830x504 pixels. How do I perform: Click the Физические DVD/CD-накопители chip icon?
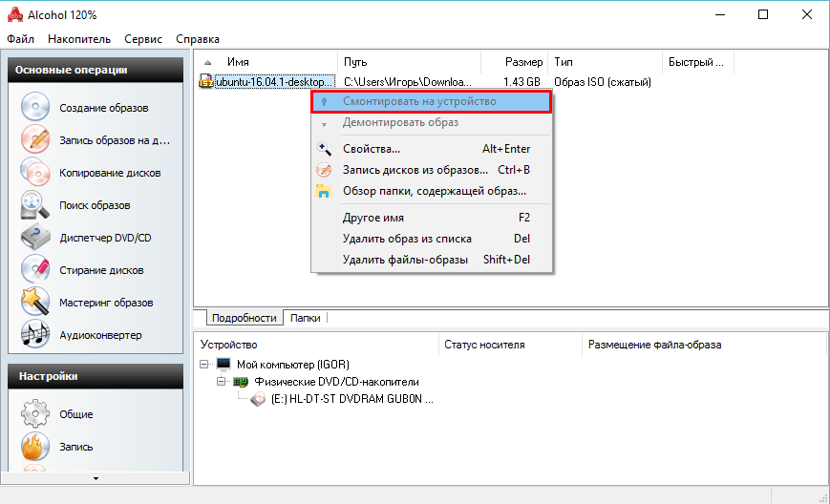(x=241, y=381)
